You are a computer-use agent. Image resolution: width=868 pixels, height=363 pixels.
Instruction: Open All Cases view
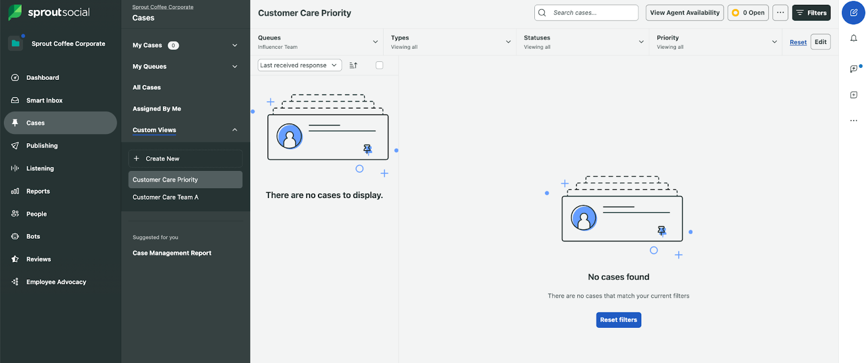[146, 87]
